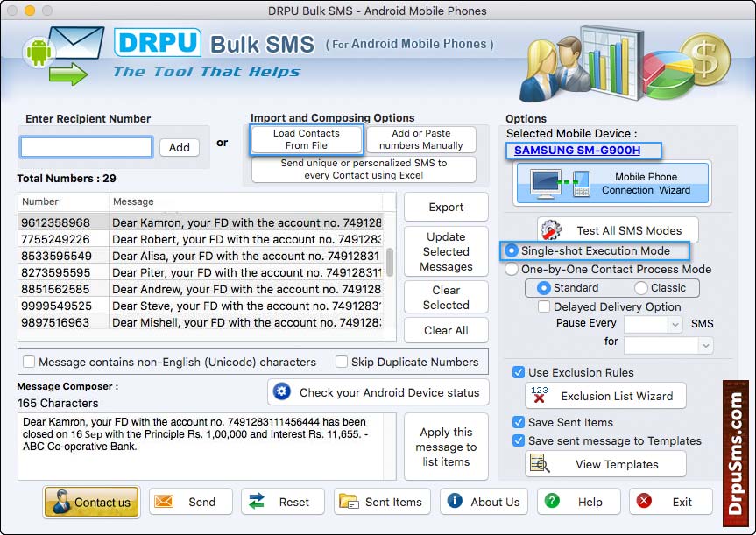Screen dimensions: 756x535
Task: Click the 'Dear Robert' message cell
Action: [x=246, y=239]
